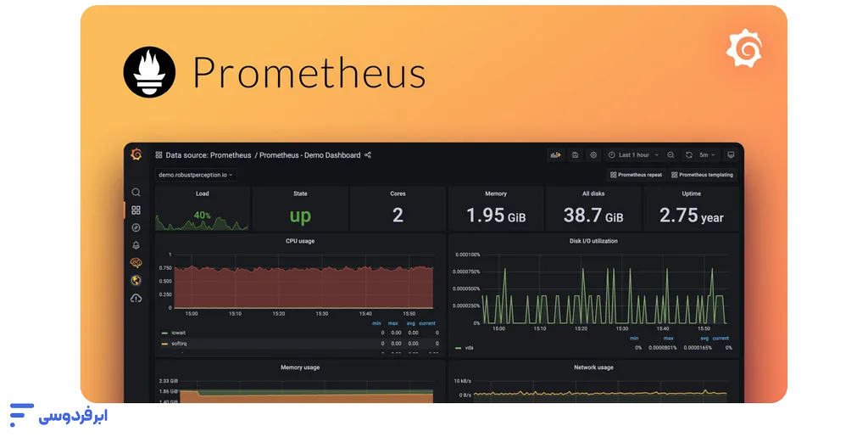The image size is (868, 437).
Task: Click the Memory usage panel title
Action: click(x=300, y=367)
